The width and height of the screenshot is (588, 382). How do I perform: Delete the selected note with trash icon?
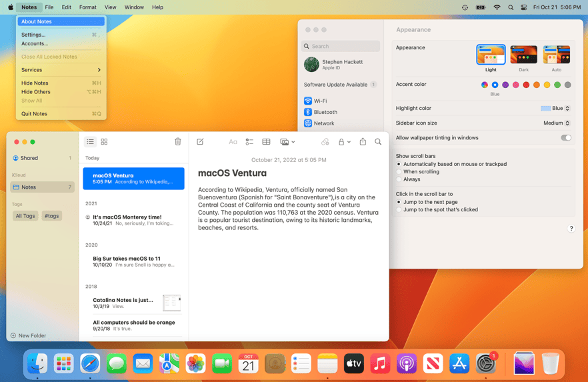tap(178, 142)
